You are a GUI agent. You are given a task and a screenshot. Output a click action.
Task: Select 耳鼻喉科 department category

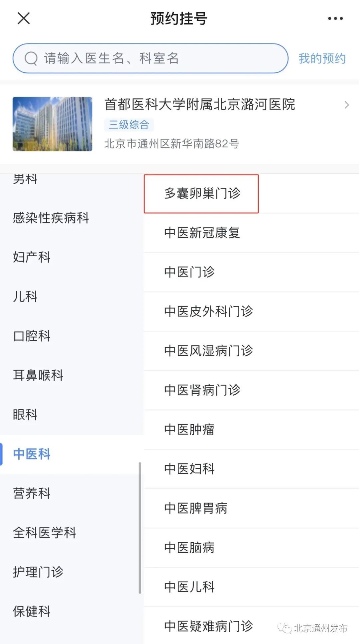click(x=38, y=375)
